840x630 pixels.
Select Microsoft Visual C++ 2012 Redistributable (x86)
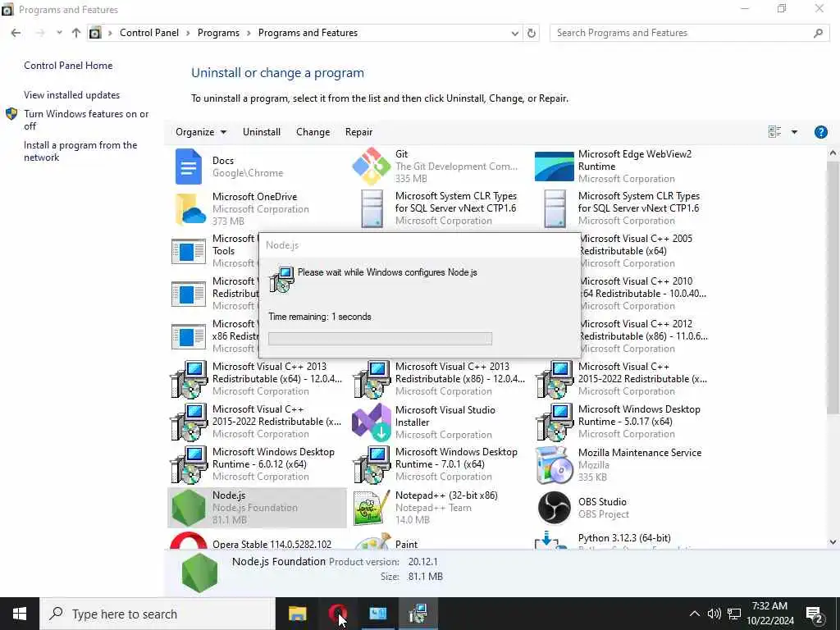(x=643, y=336)
